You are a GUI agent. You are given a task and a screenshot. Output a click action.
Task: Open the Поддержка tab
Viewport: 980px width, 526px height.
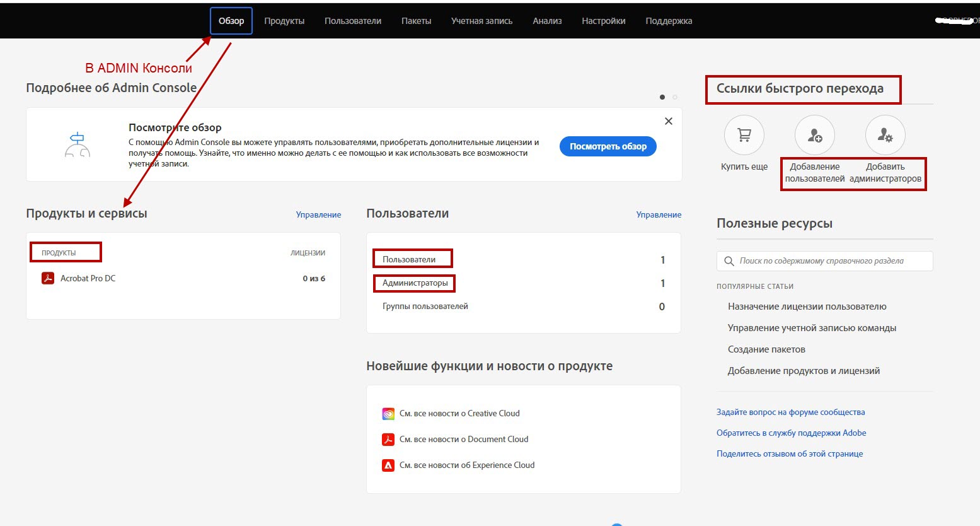pyautogui.click(x=669, y=21)
